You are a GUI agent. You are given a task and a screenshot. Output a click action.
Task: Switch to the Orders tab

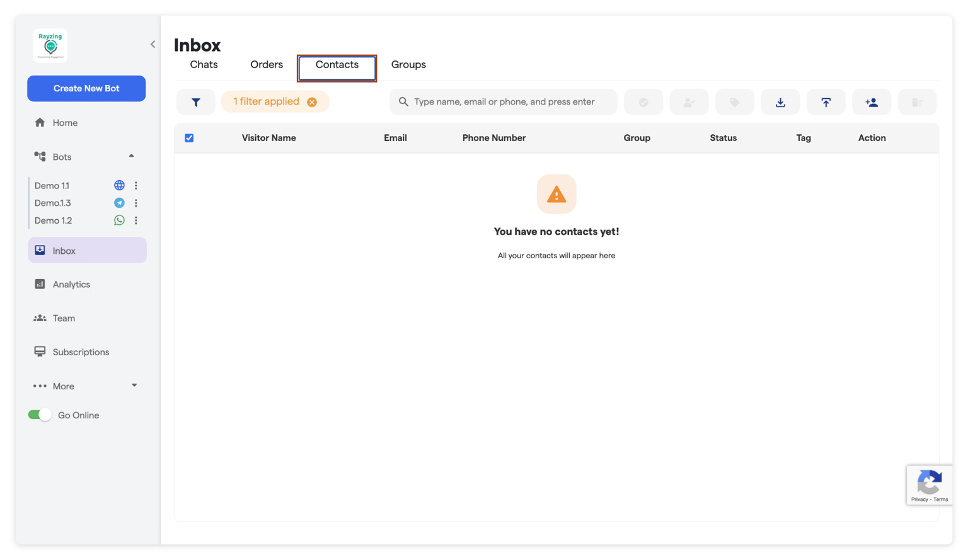click(x=266, y=64)
